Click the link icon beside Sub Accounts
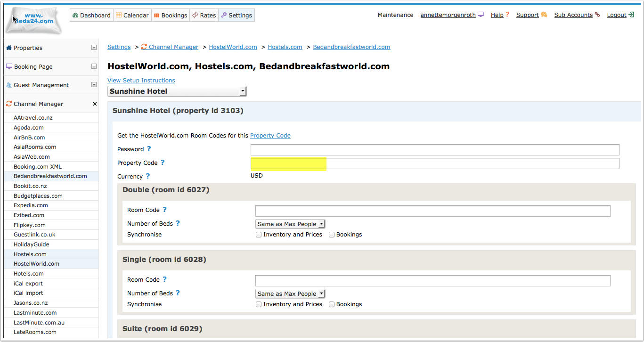Screen dimensions: 644x342 pyautogui.click(x=597, y=15)
